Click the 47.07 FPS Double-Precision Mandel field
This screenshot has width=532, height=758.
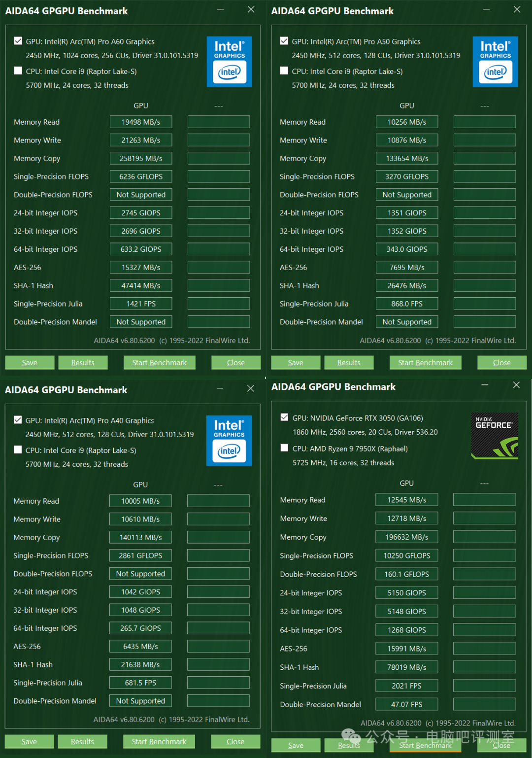(406, 704)
